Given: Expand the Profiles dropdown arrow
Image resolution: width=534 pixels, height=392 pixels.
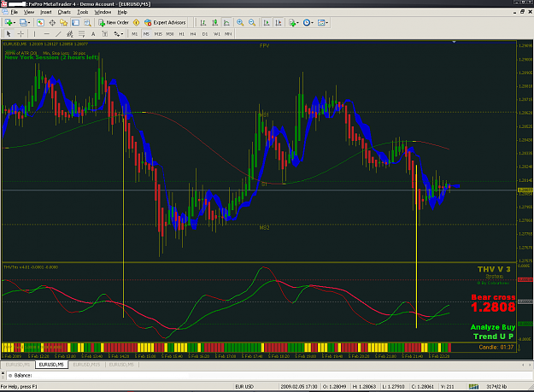Looking at the screenshot, I should point(29,23).
